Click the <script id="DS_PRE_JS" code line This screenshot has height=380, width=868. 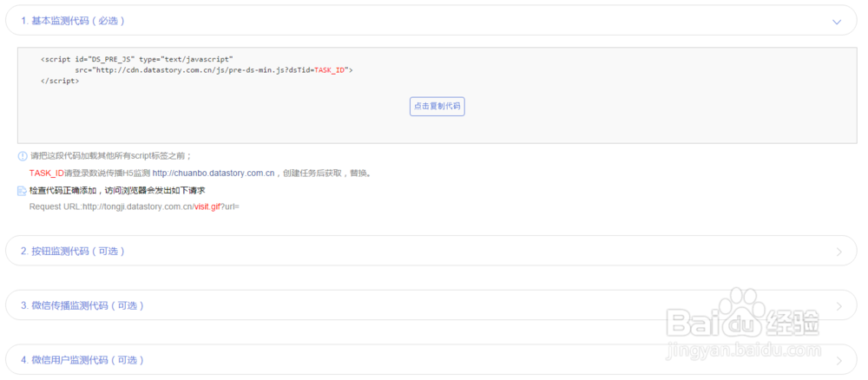tap(137, 59)
